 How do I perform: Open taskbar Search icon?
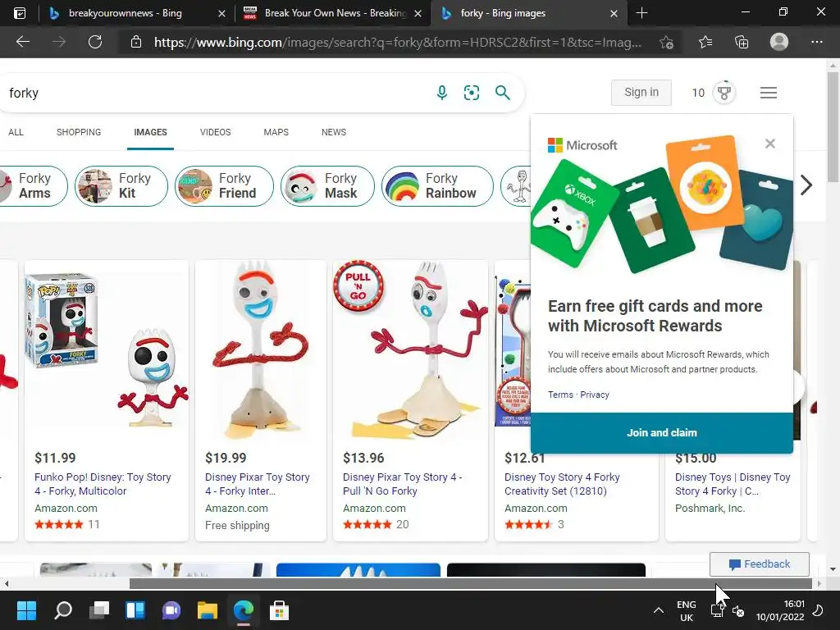[63, 610]
